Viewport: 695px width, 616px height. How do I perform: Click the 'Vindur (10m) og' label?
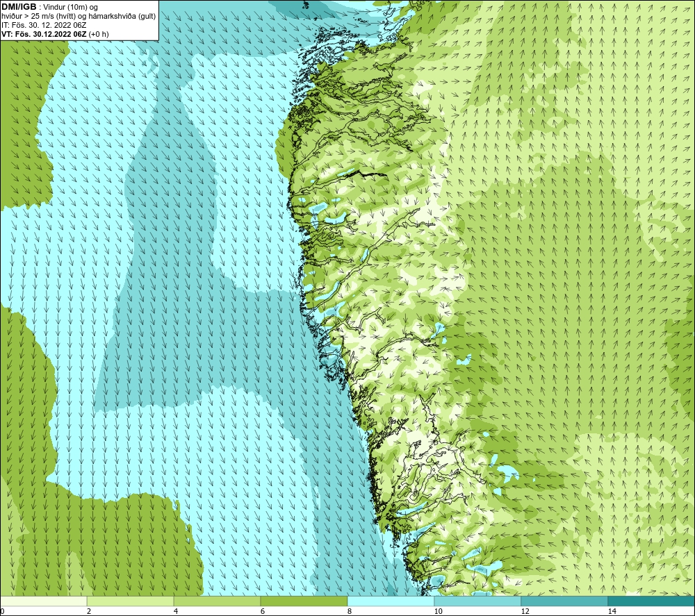pyautogui.click(x=72, y=8)
